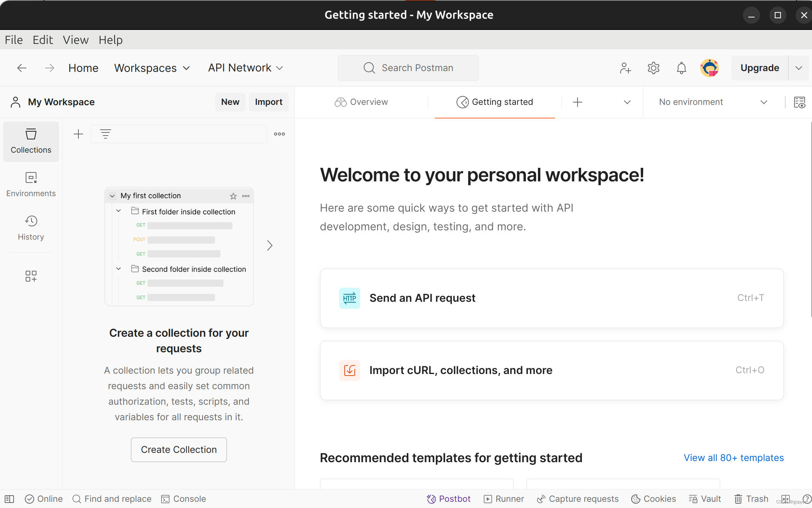Open the tab list chevron dropdown
The image size is (812, 508).
coord(627,102)
